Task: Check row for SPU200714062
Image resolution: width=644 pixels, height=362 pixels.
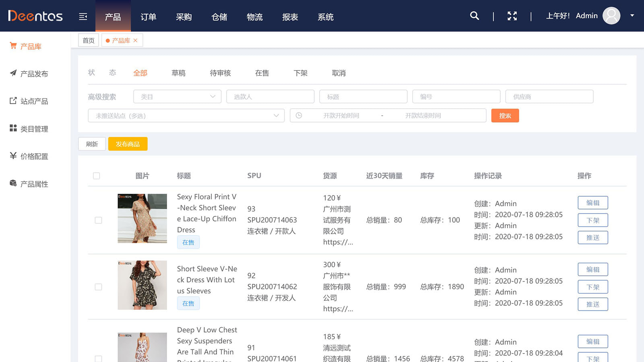Action: pos(98,287)
